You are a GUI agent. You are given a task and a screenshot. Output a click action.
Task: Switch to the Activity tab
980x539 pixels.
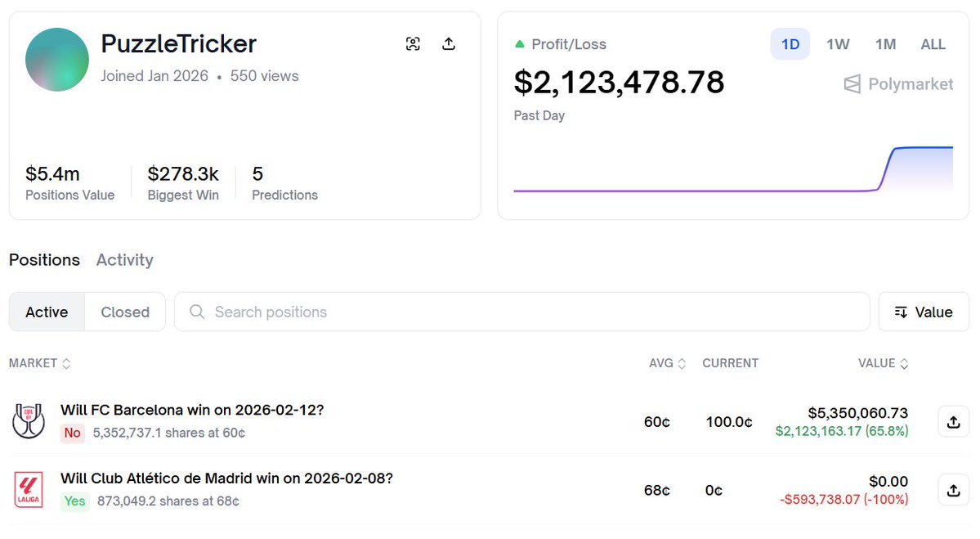point(124,260)
